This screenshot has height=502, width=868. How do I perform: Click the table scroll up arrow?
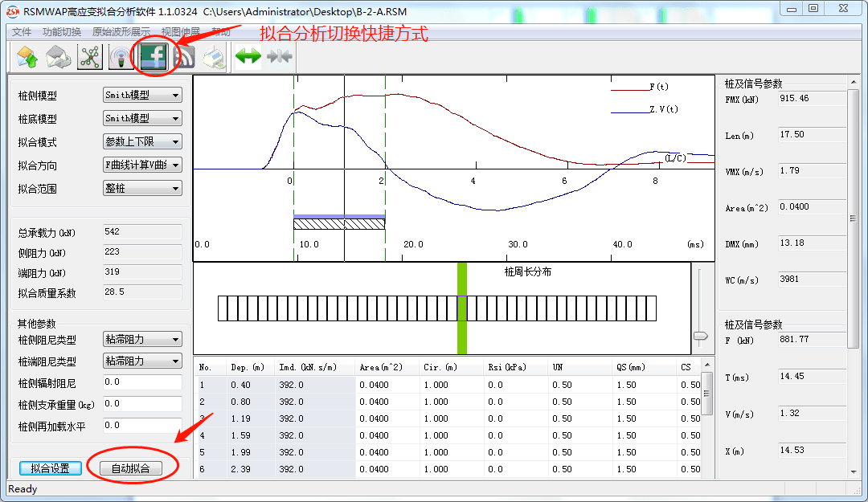coord(707,365)
